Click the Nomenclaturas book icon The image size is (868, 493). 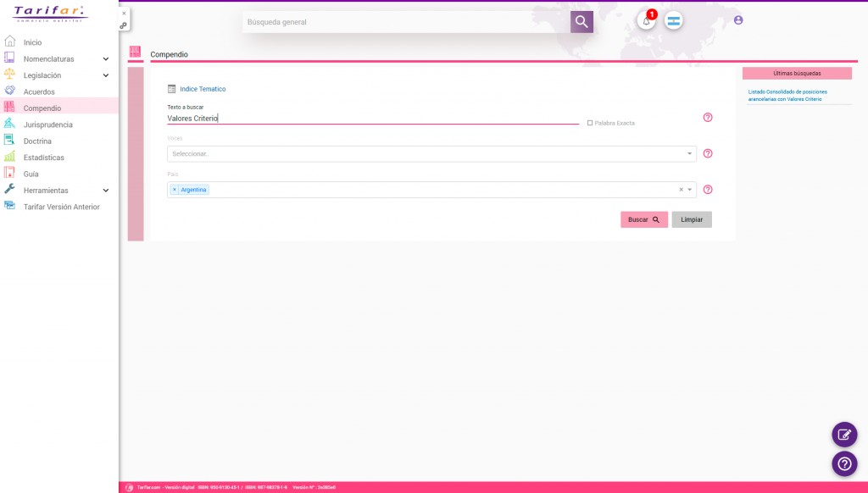pos(9,58)
